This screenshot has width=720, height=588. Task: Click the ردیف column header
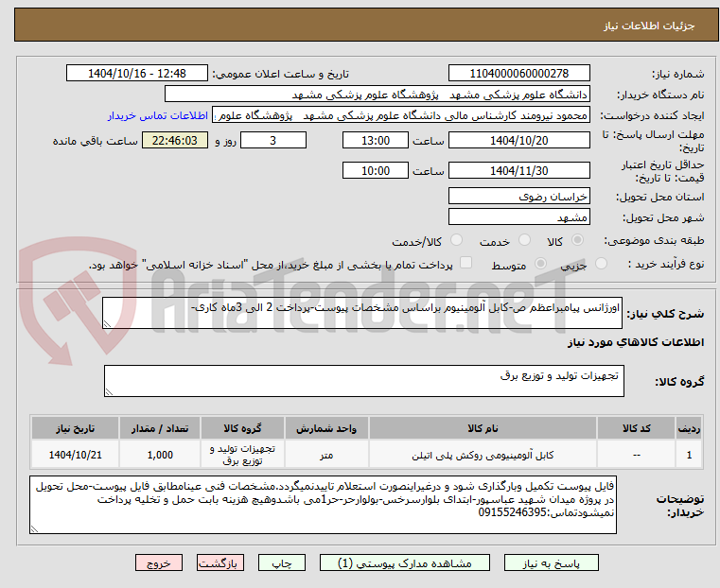(x=689, y=428)
